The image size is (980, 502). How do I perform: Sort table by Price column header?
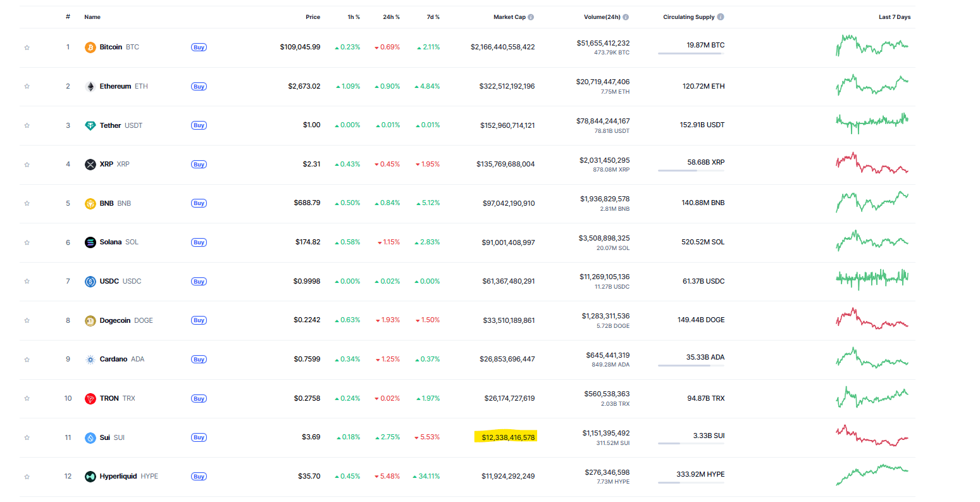pyautogui.click(x=313, y=17)
